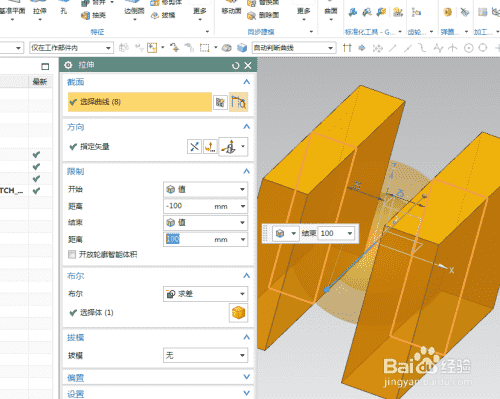Viewport: 500px width, 399px height.
Task: Click the stop at intersection icon
Action: (347, 48)
